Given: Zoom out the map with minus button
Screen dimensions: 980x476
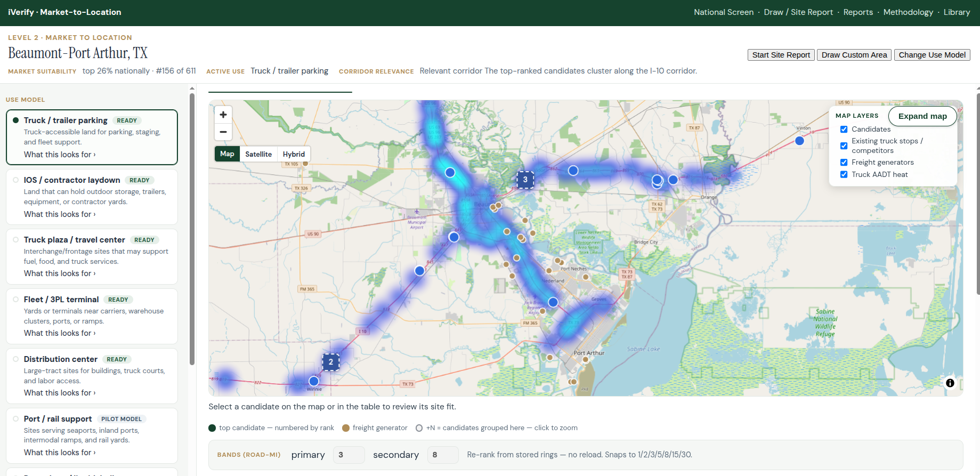Looking at the screenshot, I should (x=223, y=132).
